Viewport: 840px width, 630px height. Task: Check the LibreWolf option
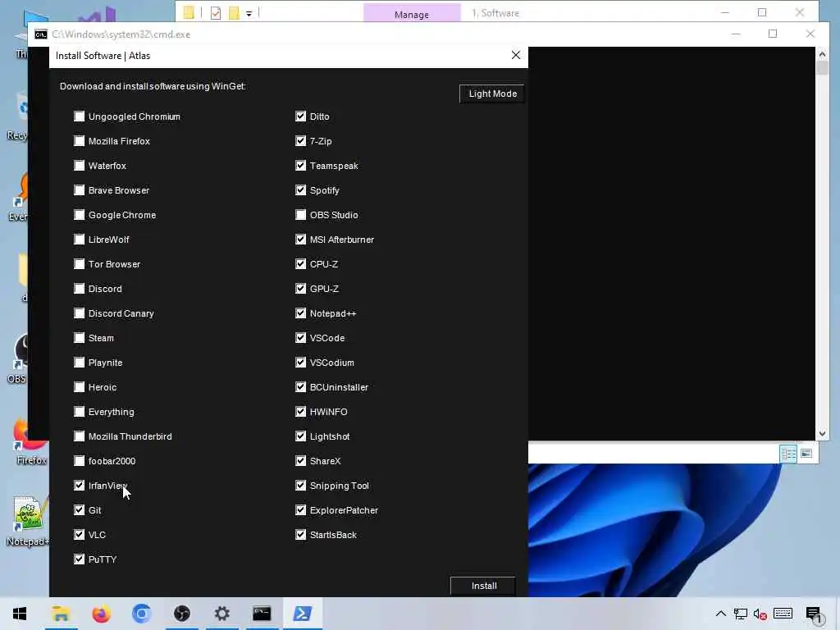coord(80,240)
